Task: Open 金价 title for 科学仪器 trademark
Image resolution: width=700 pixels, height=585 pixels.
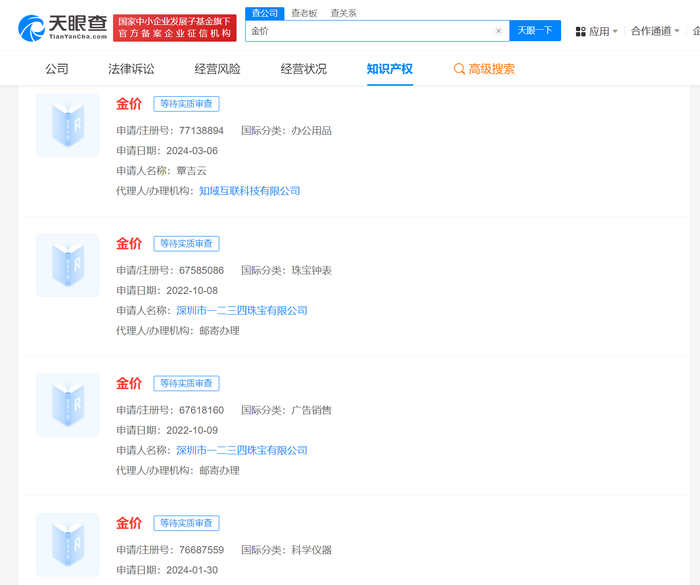Action: tap(129, 523)
